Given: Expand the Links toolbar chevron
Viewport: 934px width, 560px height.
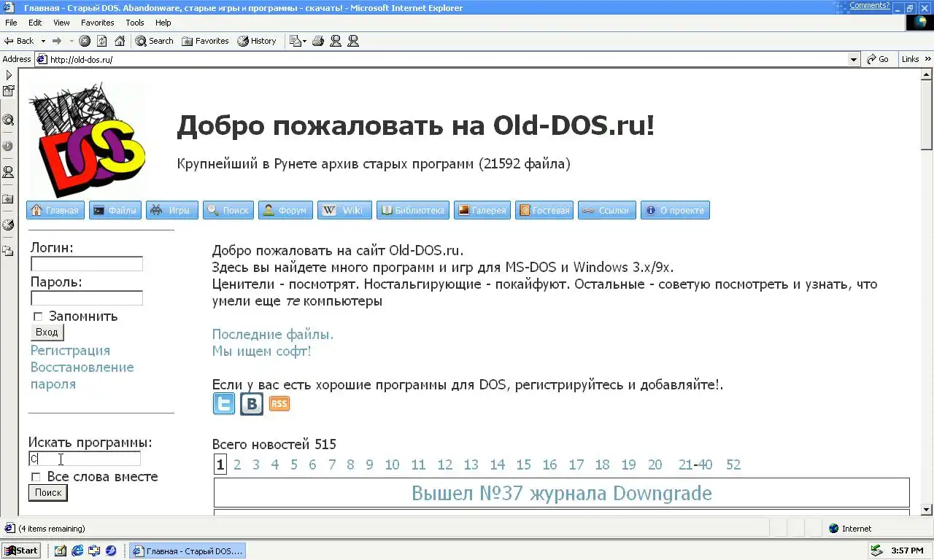Looking at the screenshot, I should [x=928, y=59].
